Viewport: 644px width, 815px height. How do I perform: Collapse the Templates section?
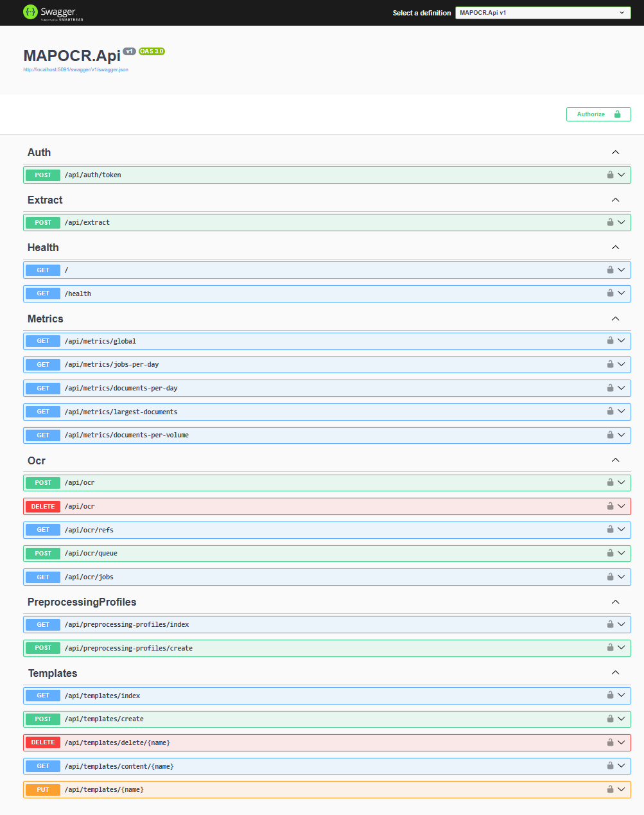[x=615, y=672]
